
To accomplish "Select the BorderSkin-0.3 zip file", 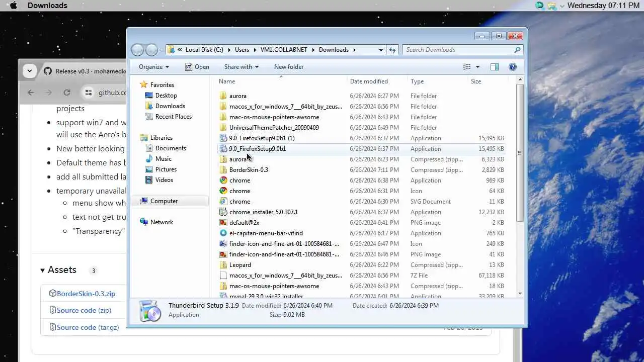I will [x=249, y=170].
